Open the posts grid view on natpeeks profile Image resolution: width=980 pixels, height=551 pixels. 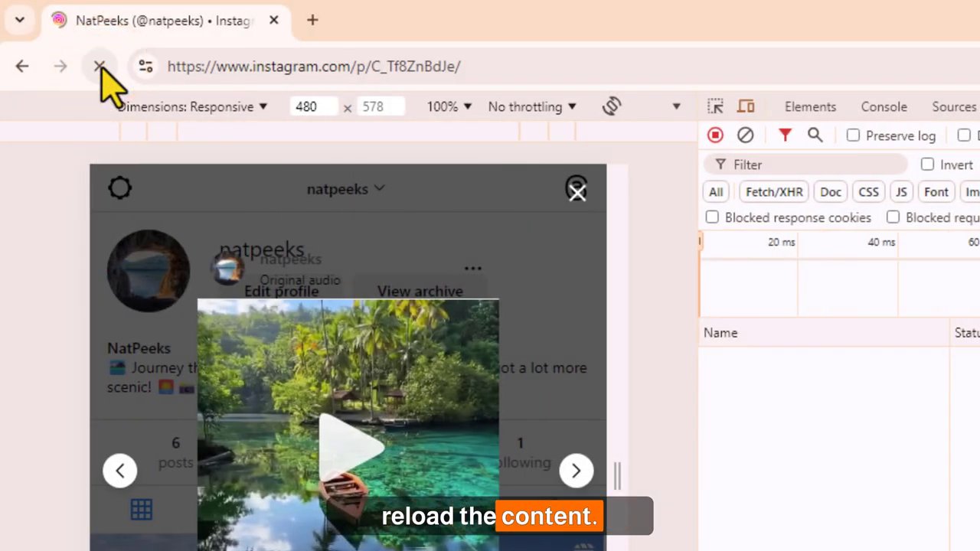(141, 509)
